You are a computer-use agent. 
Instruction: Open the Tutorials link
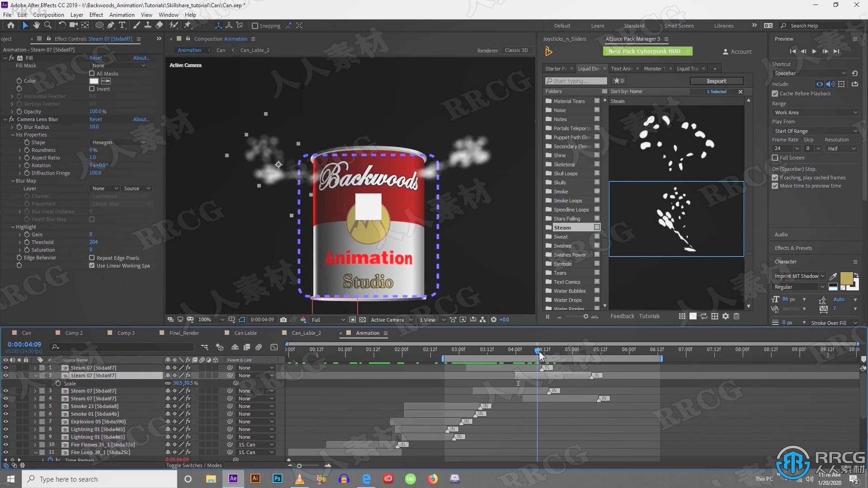[649, 316]
